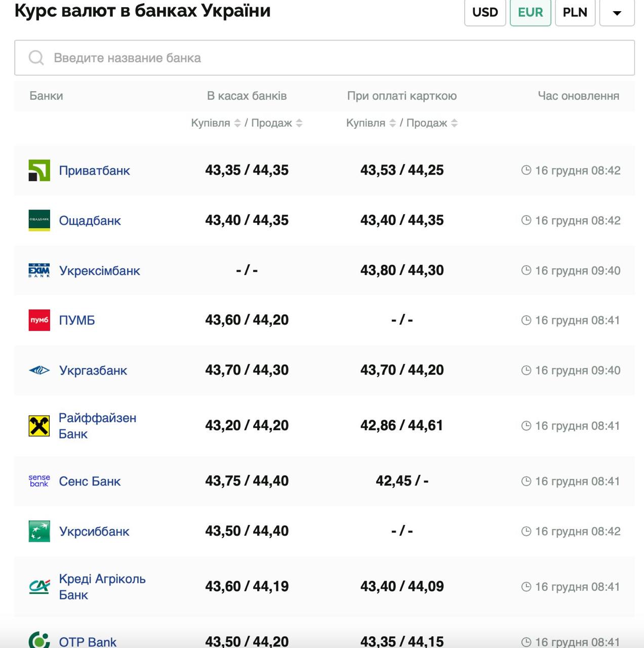Click the Ukrgasbank blue logo
644x648 pixels.
point(39,371)
